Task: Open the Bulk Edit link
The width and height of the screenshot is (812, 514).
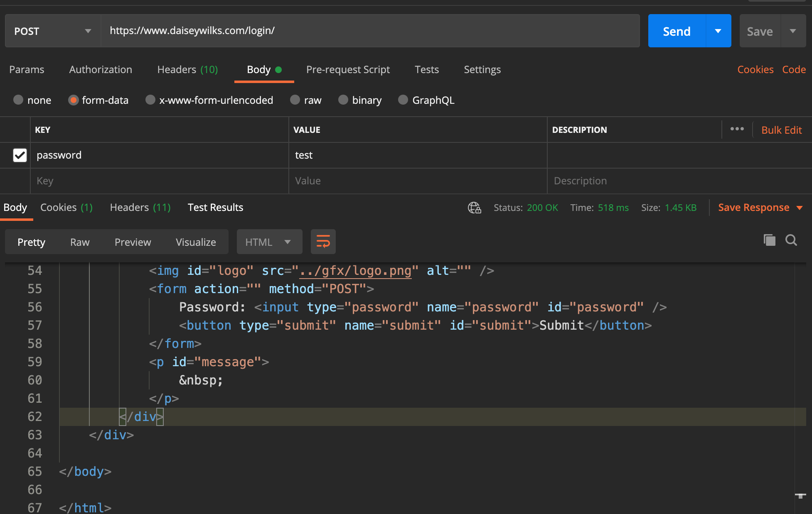Action: [x=781, y=130]
